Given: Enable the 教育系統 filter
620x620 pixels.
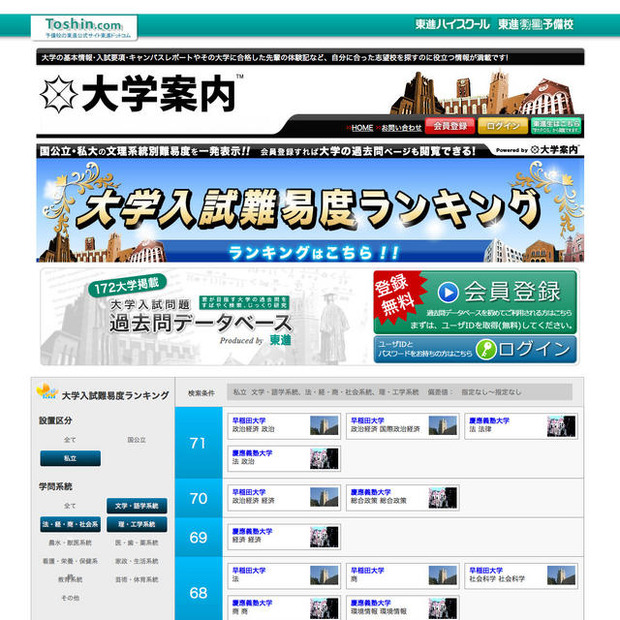Looking at the screenshot, I should click(x=70, y=579).
